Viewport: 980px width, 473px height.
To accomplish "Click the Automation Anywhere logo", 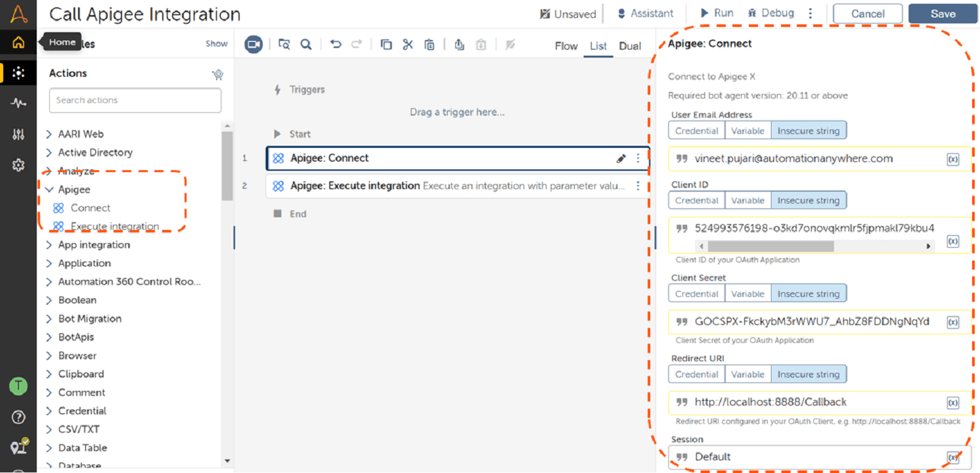I will point(18,13).
